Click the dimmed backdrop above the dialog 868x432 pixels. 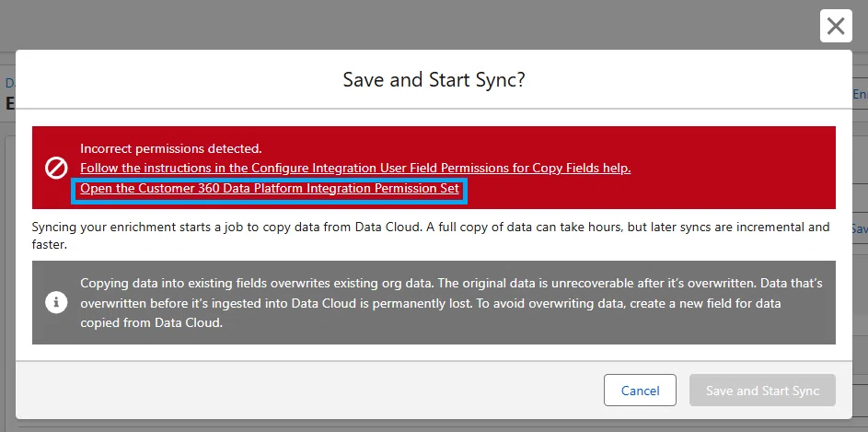[x=388, y=25]
